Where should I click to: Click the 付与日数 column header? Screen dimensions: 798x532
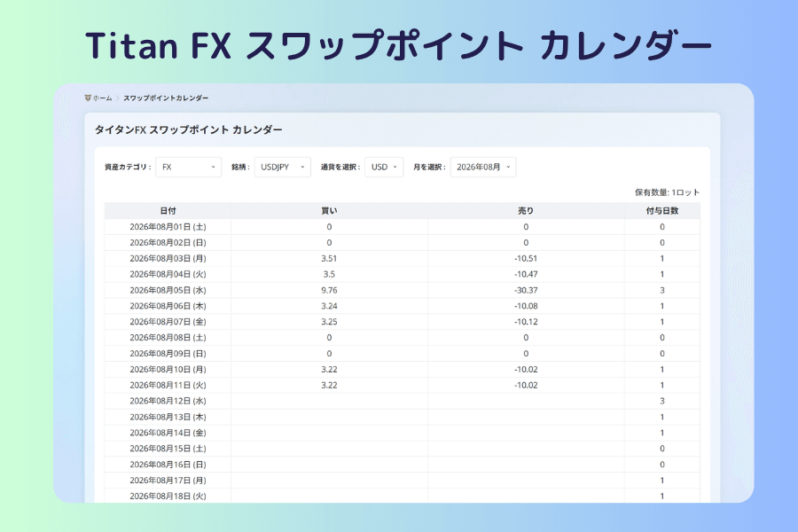pyautogui.click(x=662, y=211)
